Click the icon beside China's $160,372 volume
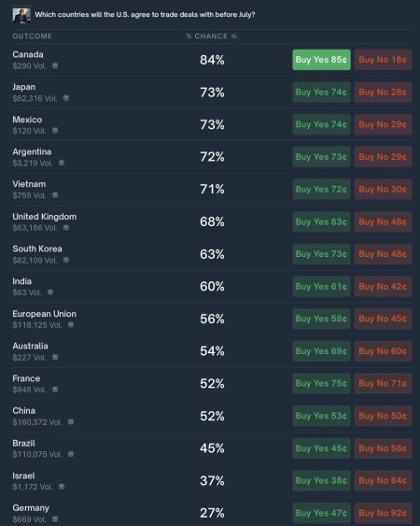The height and width of the screenshot is (526, 420). pos(71,421)
